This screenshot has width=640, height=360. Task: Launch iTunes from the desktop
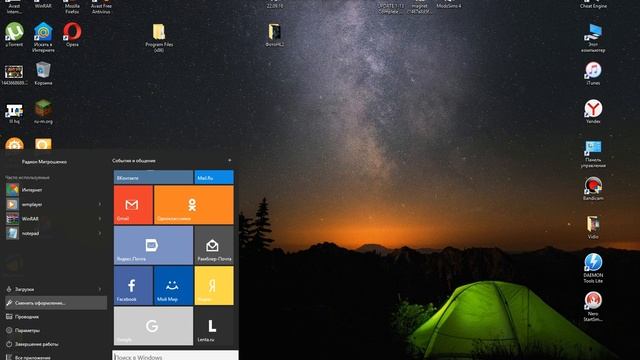pos(593,73)
